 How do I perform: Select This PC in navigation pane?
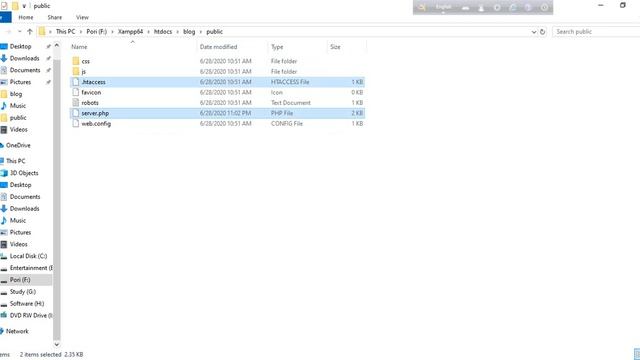pyautogui.click(x=16, y=161)
